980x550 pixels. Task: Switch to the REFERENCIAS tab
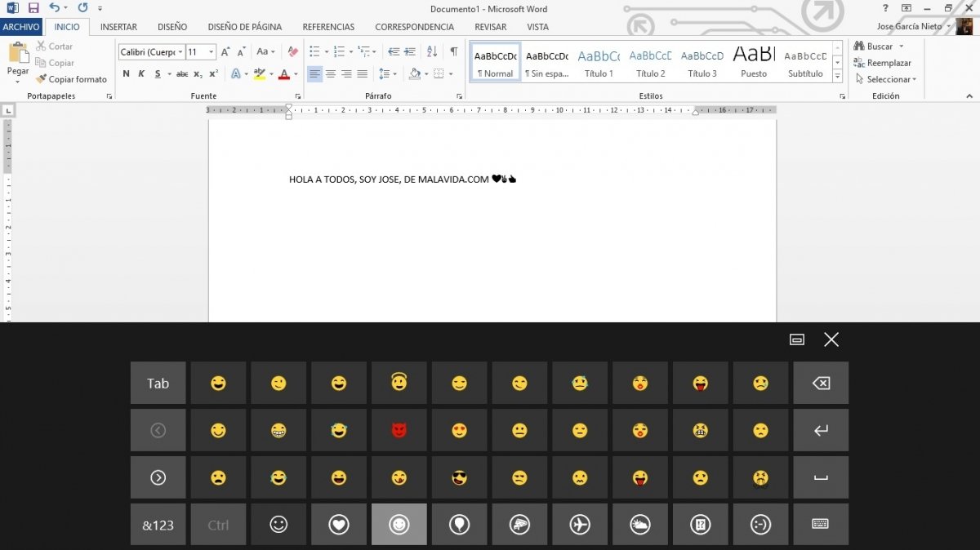(x=328, y=27)
